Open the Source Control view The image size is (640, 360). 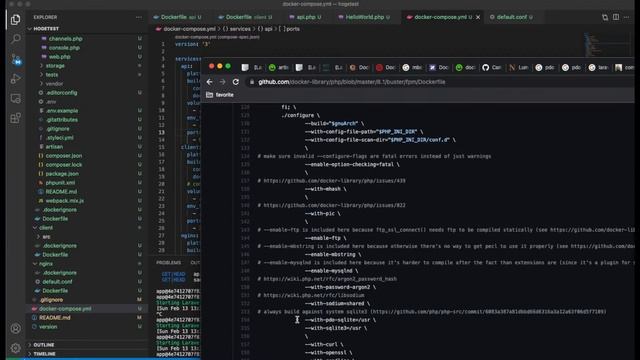(15, 59)
